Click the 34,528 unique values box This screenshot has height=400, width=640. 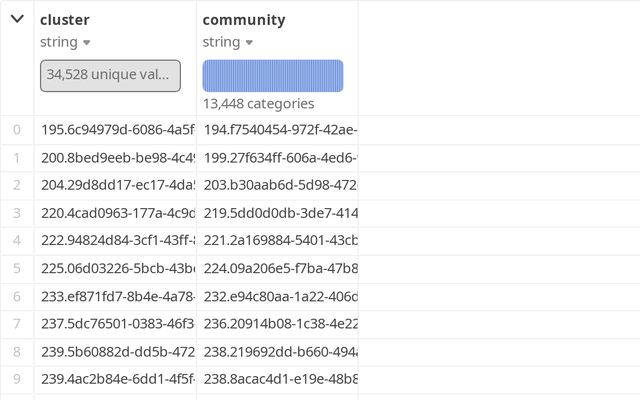coord(110,75)
